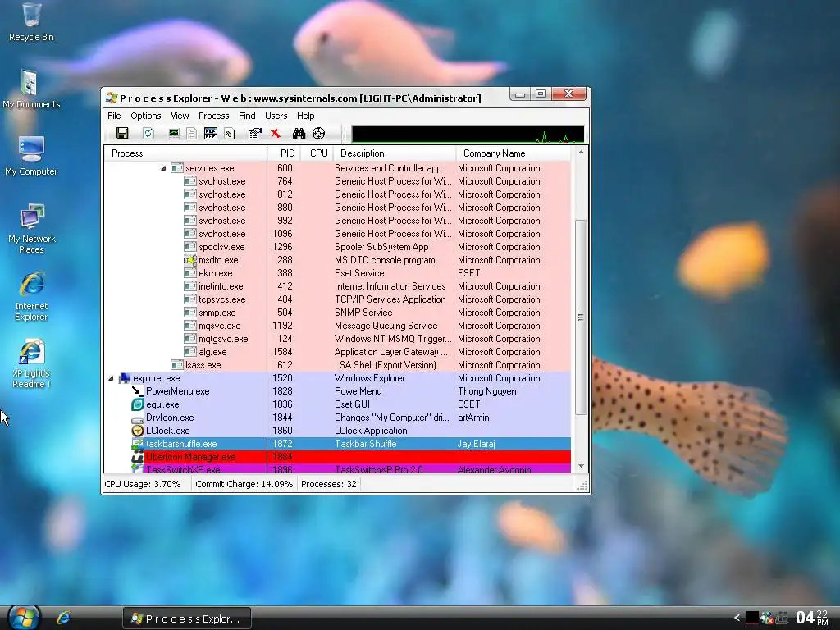Click the LClock.exe clock icon
Viewport: 840px width, 630px height.
pyautogui.click(x=138, y=431)
